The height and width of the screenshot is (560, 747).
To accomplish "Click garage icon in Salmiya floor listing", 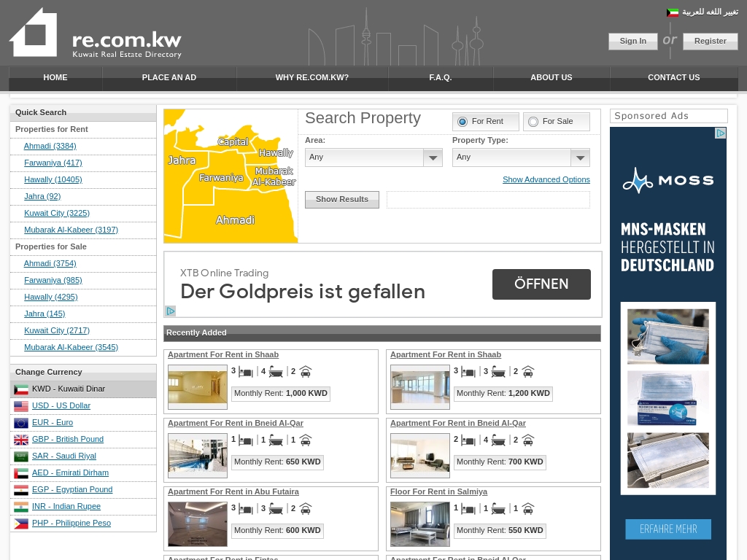I will (x=528, y=508).
